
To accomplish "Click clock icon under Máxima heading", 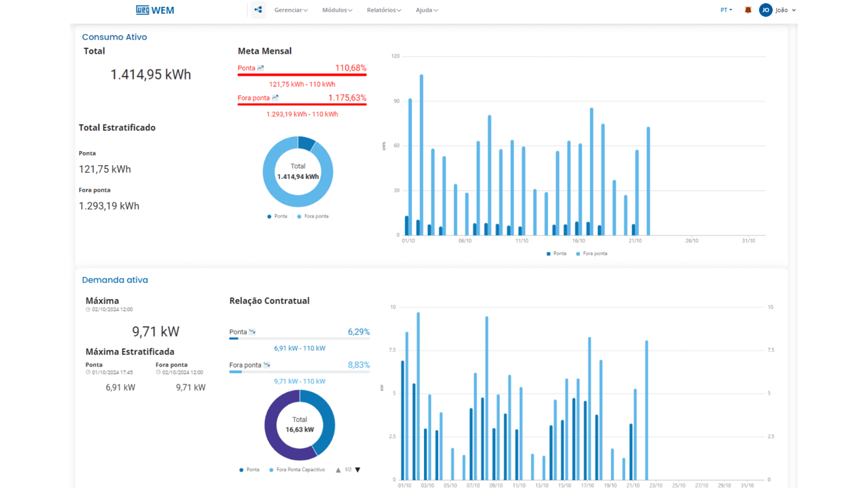I will 88,310.
